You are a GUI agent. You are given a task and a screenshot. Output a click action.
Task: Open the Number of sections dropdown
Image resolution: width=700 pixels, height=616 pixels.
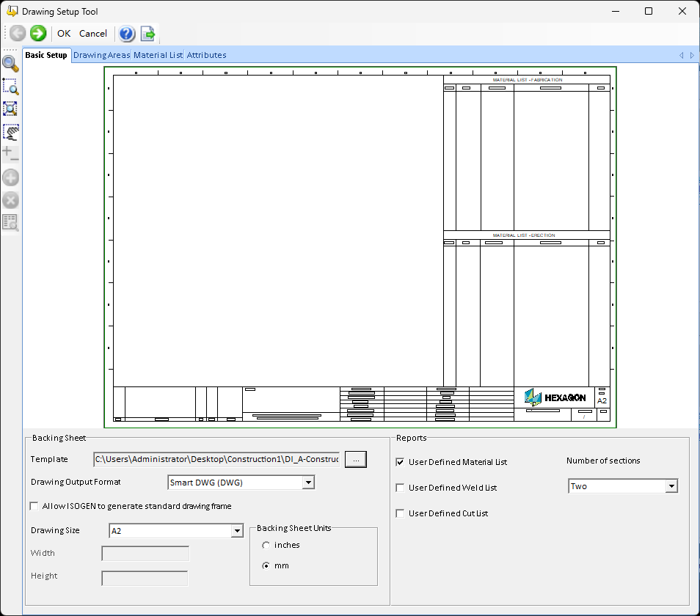(671, 486)
